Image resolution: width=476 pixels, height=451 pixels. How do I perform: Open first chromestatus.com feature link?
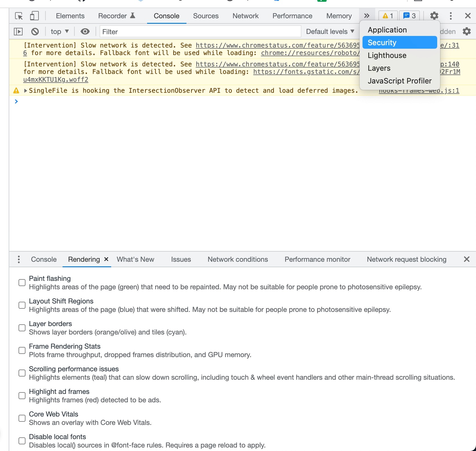(278, 45)
